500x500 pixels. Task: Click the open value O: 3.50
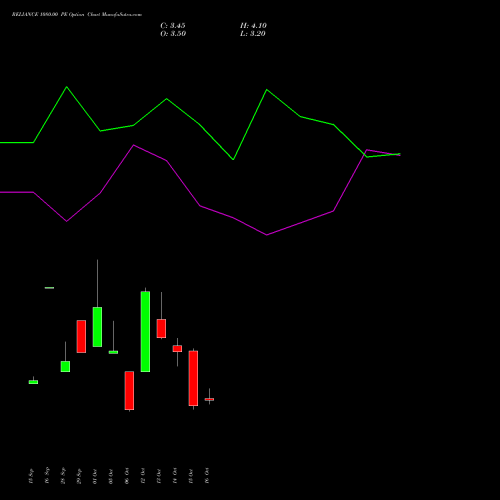(x=173, y=34)
